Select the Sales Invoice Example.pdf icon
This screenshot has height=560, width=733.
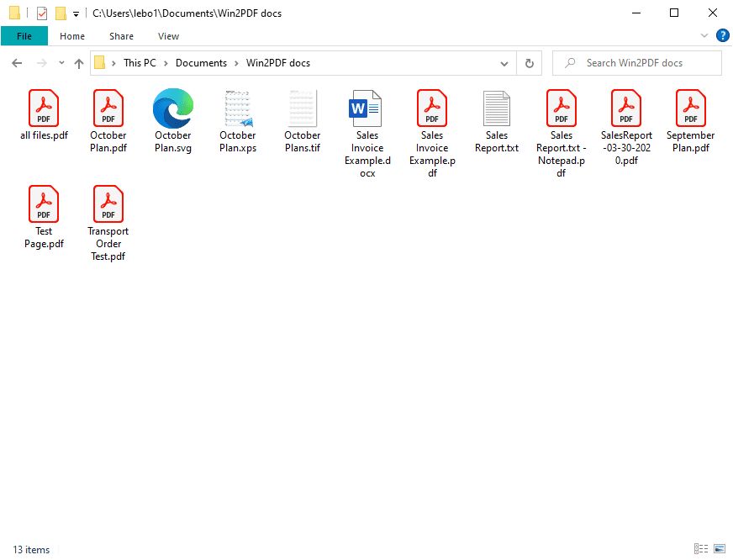tap(432, 108)
